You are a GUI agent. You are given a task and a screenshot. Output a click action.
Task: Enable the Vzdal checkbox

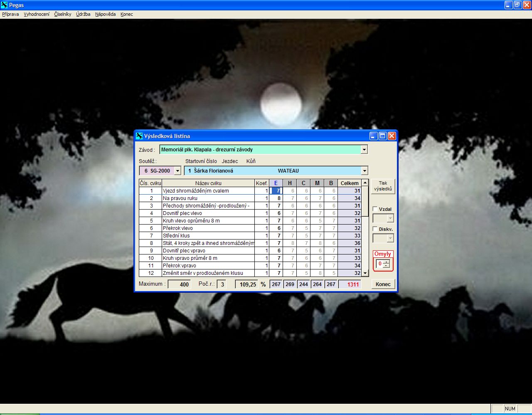(375, 209)
